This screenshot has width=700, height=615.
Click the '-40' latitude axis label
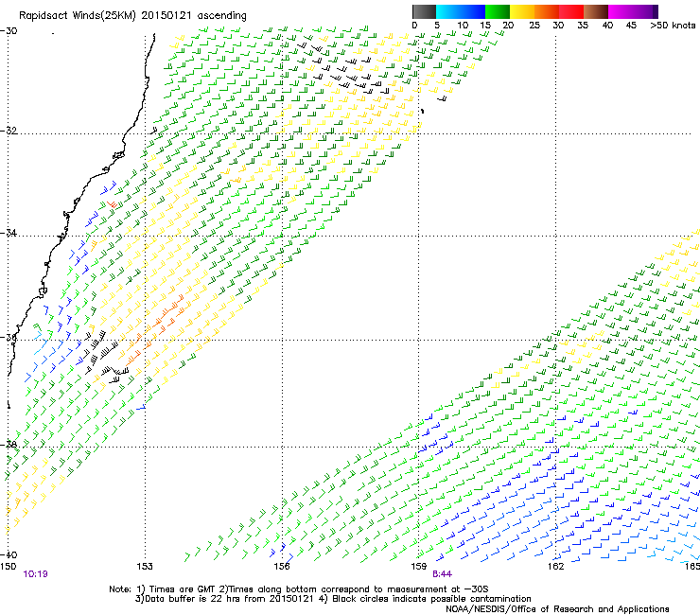[9, 554]
